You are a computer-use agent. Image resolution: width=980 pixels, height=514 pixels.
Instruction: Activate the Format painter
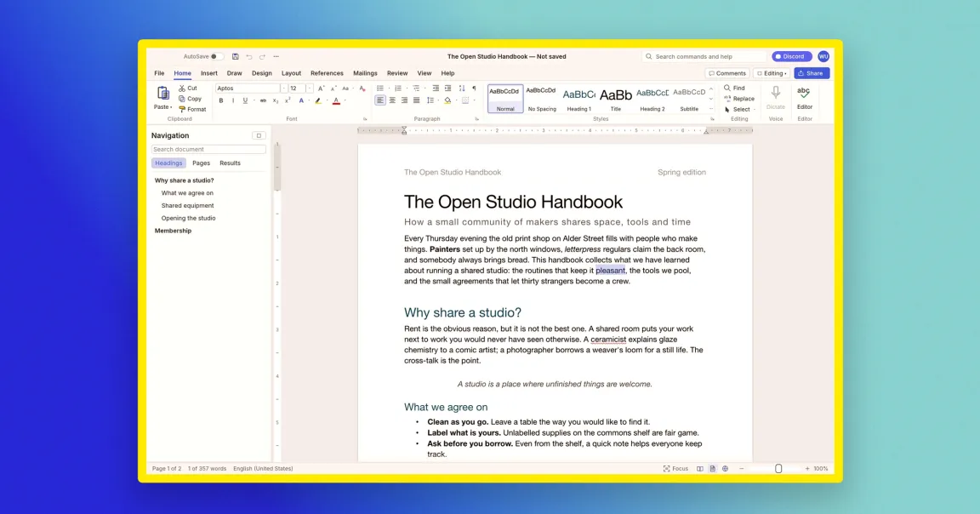[192, 110]
